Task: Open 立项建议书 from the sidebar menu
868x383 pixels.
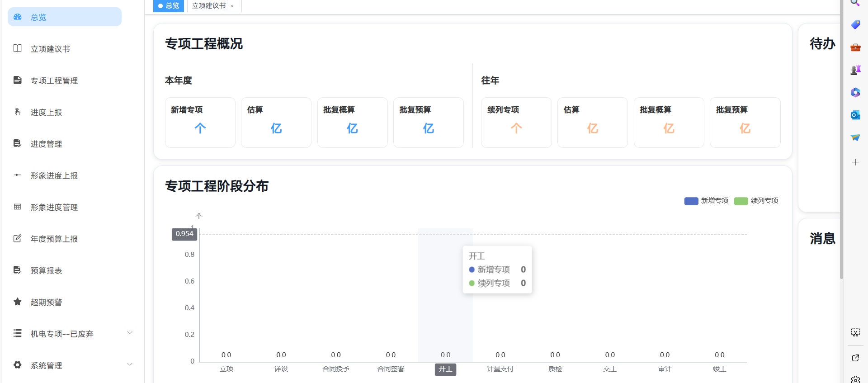Action: pyautogui.click(x=50, y=49)
